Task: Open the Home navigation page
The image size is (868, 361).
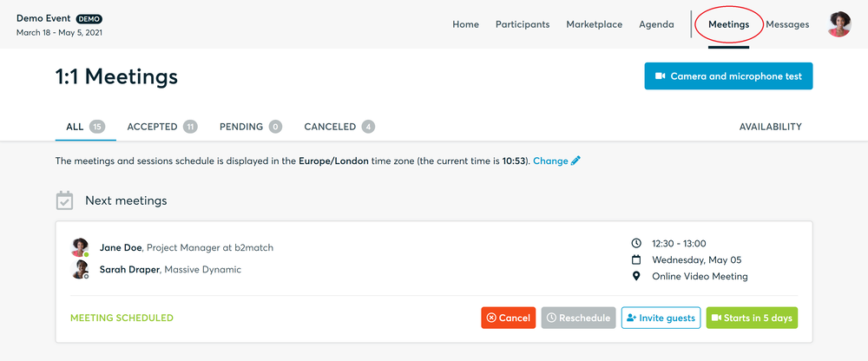Action: tap(465, 24)
